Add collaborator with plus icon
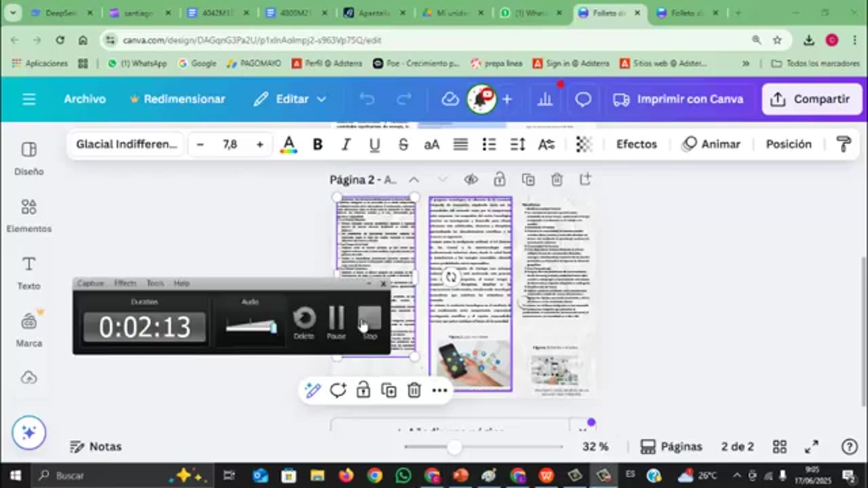Image resolution: width=868 pixels, height=488 pixels. (507, 99)
